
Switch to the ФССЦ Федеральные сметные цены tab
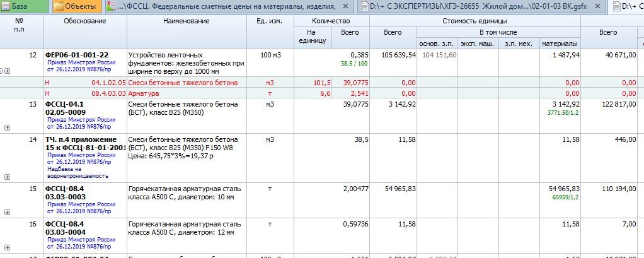(230, 6)
